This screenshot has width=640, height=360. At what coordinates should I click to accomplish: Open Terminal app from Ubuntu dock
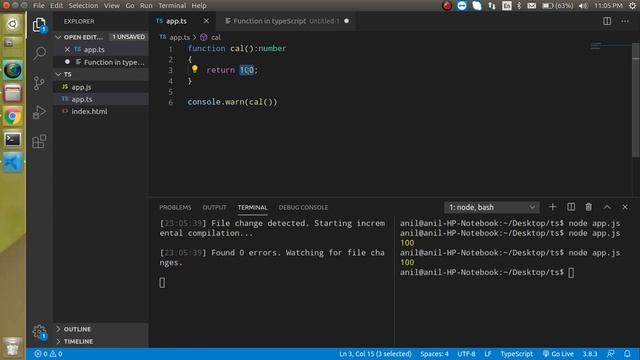(13, 140)
